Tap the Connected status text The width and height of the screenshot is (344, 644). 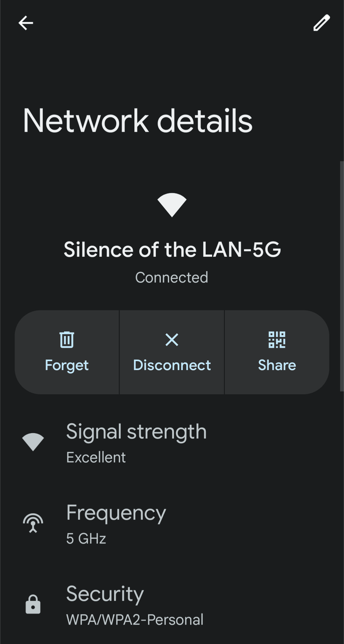pyautogui.click(x=172, y=277)
